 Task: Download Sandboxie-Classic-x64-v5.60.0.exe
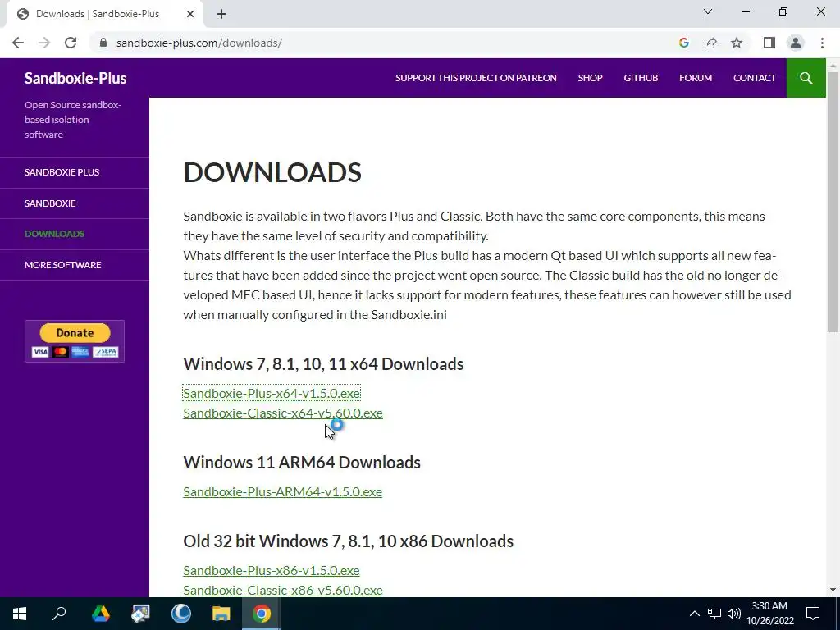click(283, 413)
